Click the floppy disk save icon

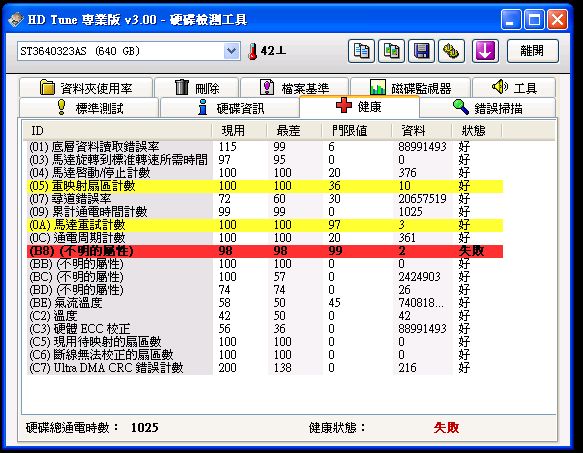422,51
